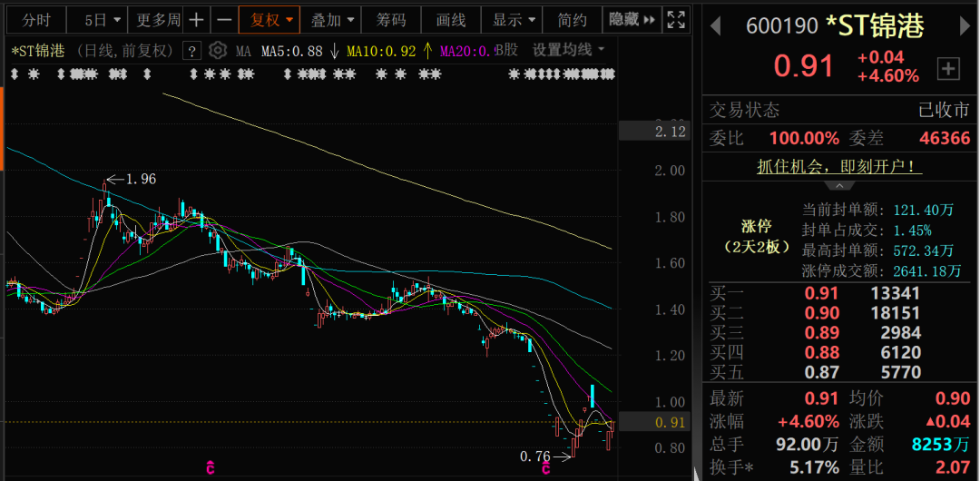Expand the 叠加 overlay dropdown
Image resolution: width=980 pixels, height=481 pixels.
331,19
